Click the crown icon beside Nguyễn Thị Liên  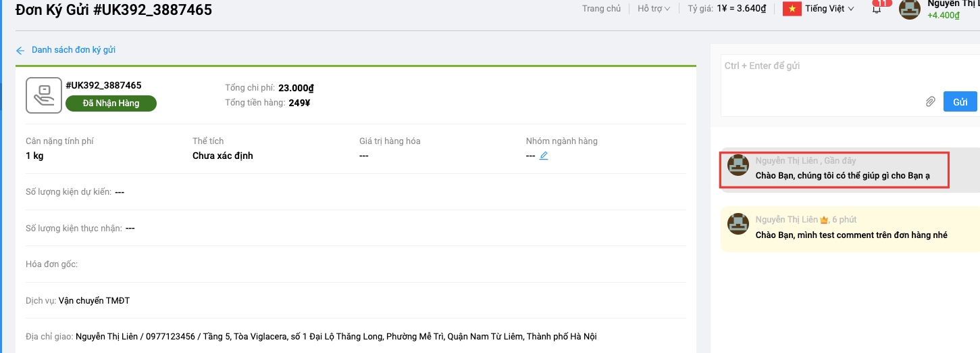pyautogui.click(x=823, y=220)
